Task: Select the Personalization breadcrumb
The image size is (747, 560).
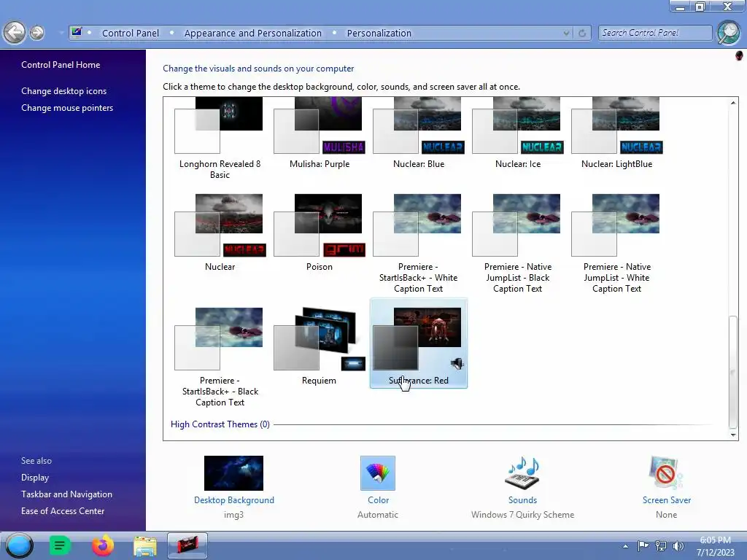Action: tap(379, 33)
